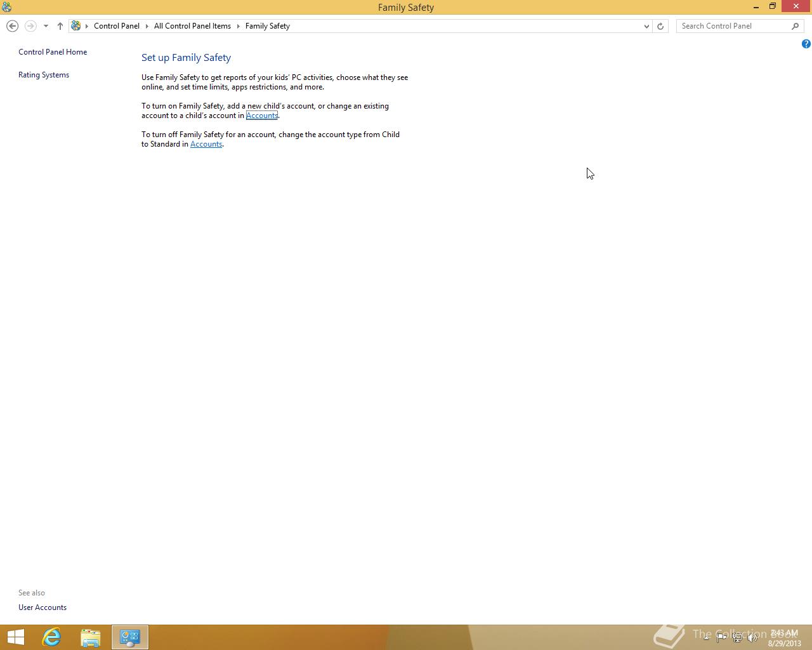
Task: Click the search magnifier icon
Action: point(796,26)
